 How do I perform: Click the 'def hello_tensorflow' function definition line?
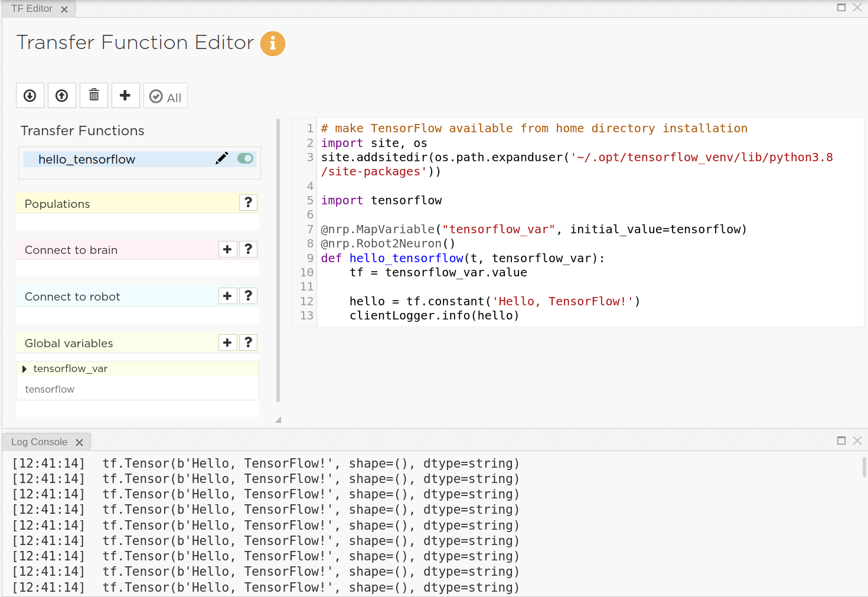[x=463, y=258]
